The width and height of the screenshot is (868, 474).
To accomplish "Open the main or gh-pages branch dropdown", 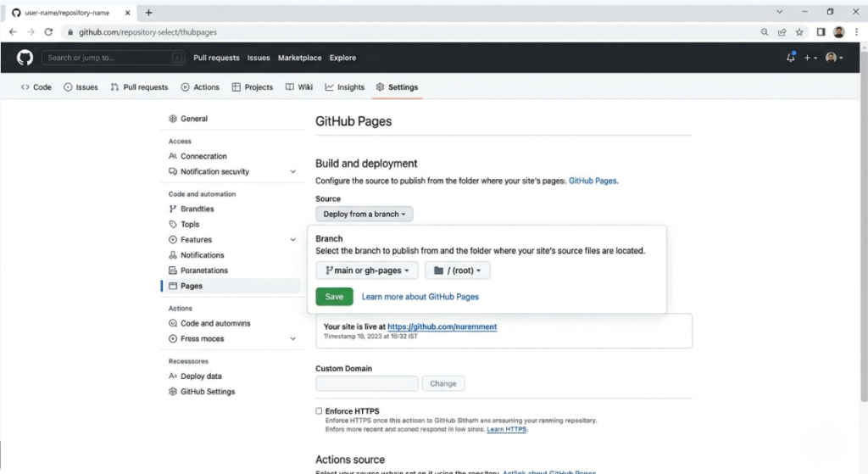I will click(x=367, y=270).
